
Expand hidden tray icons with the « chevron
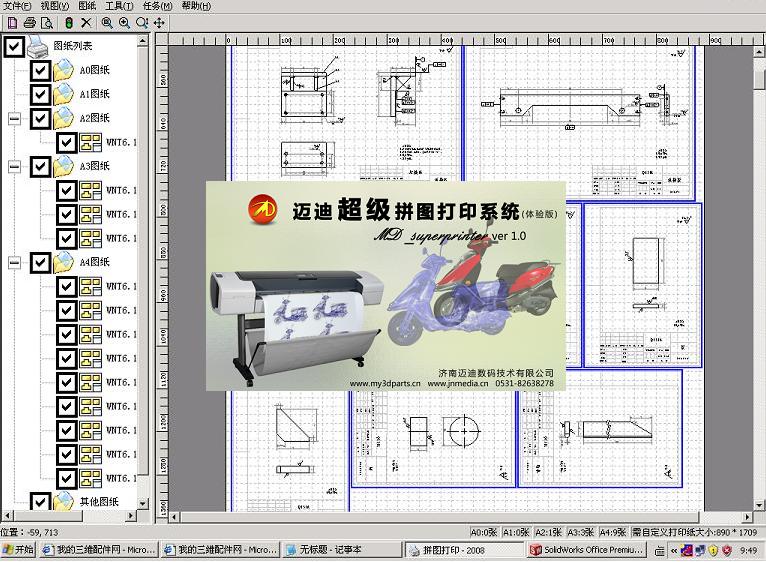(674, 551)
